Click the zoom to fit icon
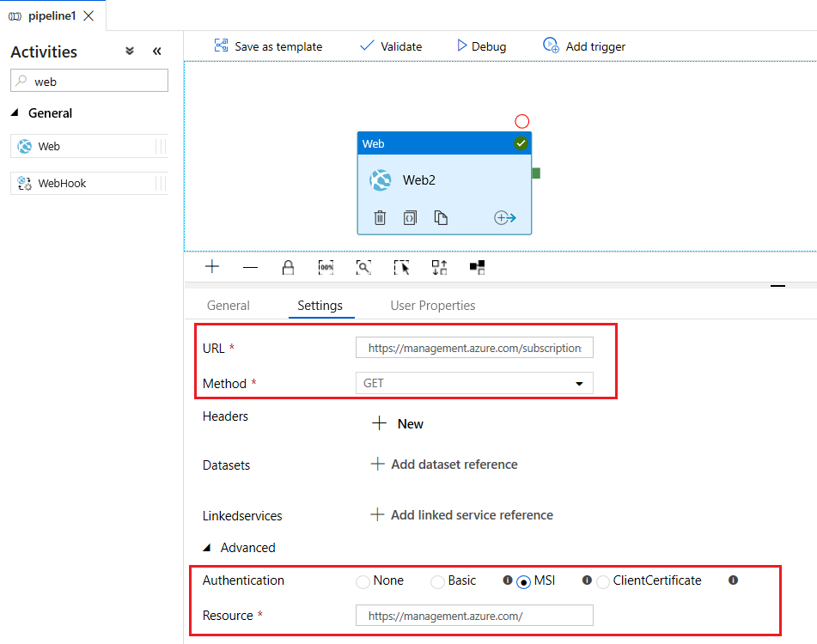The height and width of the screenshot is (644, 817). point(363,266)
